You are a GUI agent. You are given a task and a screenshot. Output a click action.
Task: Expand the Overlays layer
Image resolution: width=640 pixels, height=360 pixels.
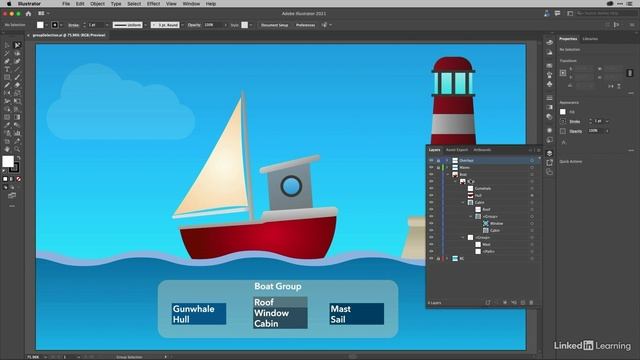point(447,160)
